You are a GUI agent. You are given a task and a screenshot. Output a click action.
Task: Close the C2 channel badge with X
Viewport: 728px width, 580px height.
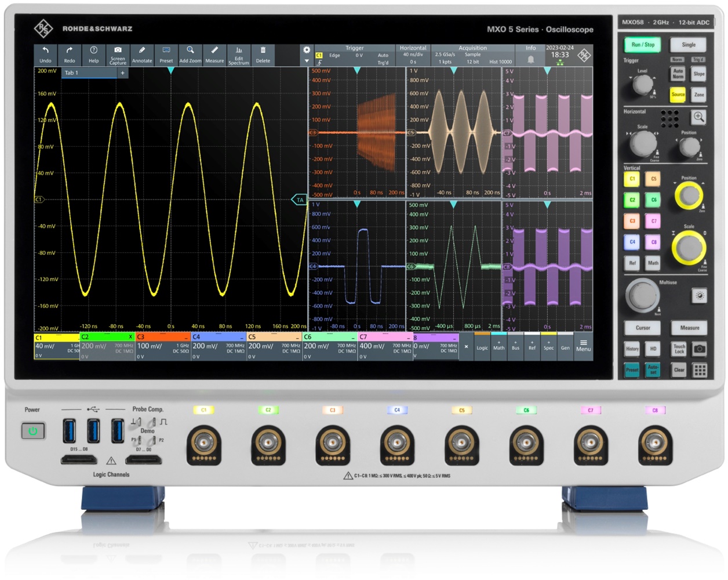coord(130,337)
